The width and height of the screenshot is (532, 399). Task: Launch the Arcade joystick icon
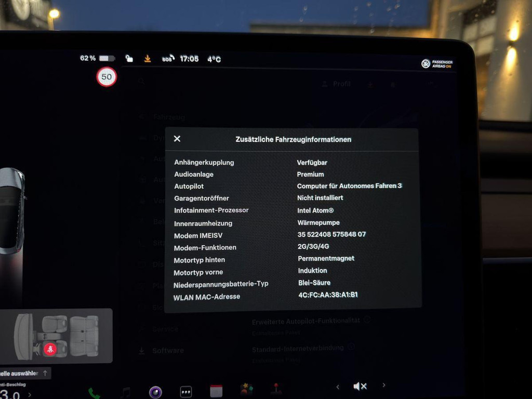(276, 389)
